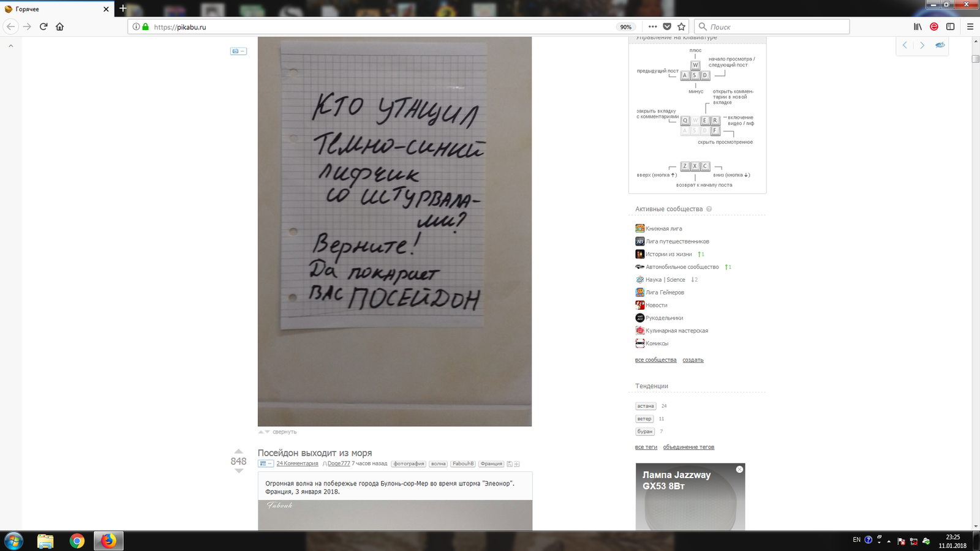The image size is (980, 551).
Task: Click the red extension icon in toolbar
Action: [934, 27]
